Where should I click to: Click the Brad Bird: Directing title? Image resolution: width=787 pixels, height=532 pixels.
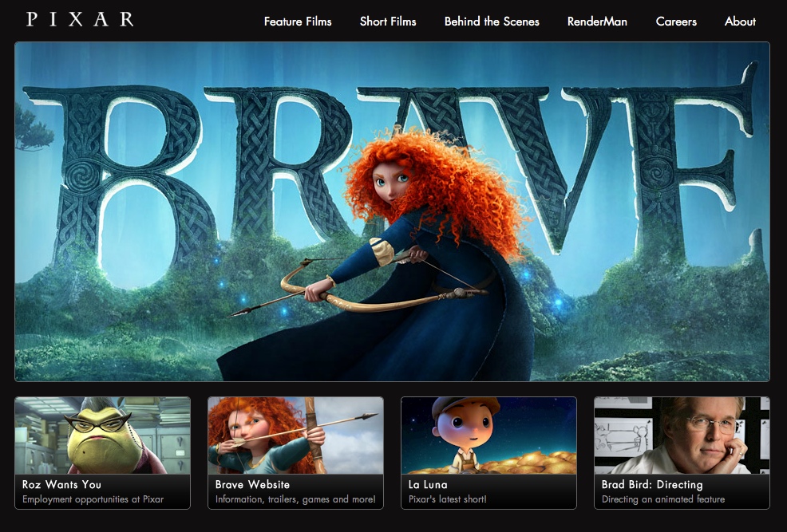[x=652, y=484]
